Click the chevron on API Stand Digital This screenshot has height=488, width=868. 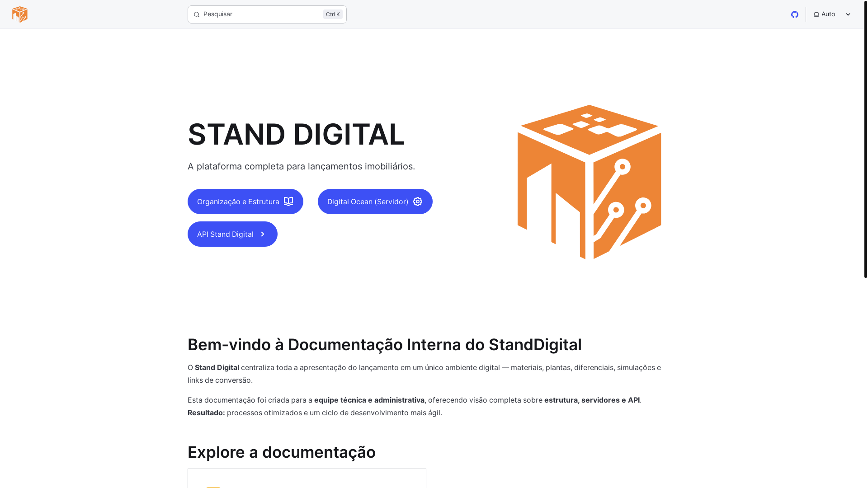tap(263, 234)
